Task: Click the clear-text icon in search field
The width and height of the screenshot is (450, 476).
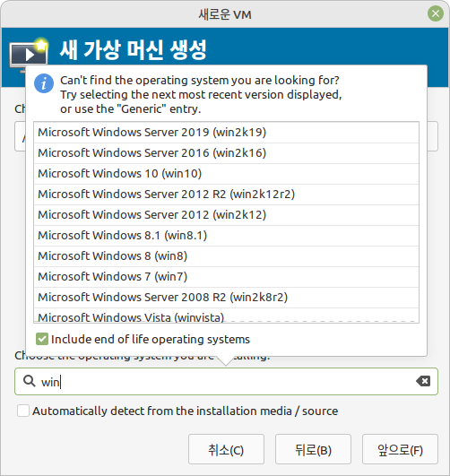Action: (x=423, y=381)
